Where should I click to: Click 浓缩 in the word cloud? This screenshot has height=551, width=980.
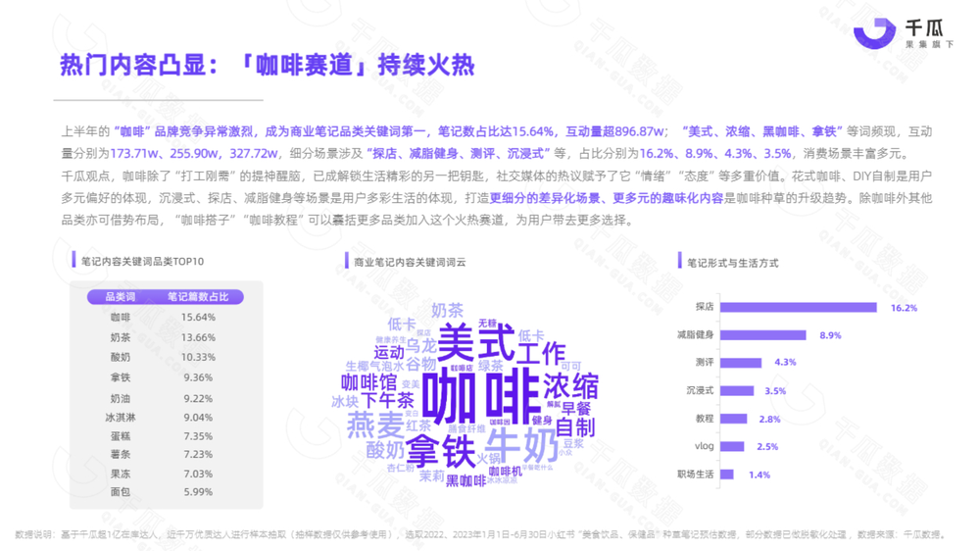pos(570,382)
